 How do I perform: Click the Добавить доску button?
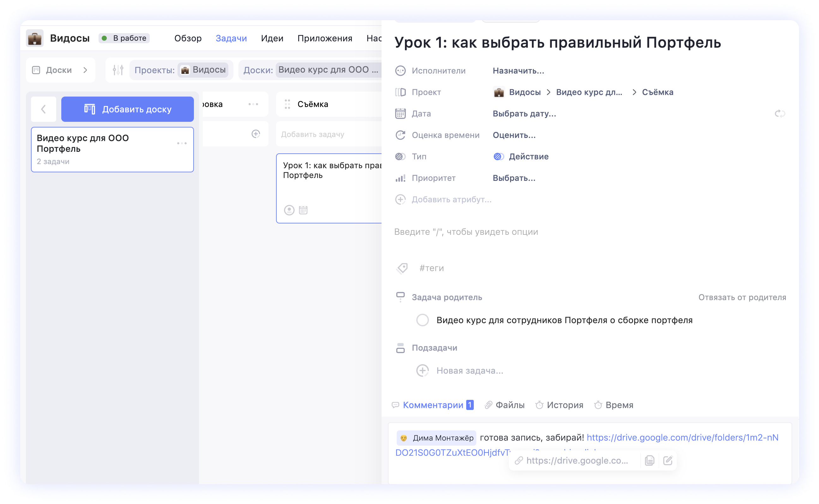(127, 109)
